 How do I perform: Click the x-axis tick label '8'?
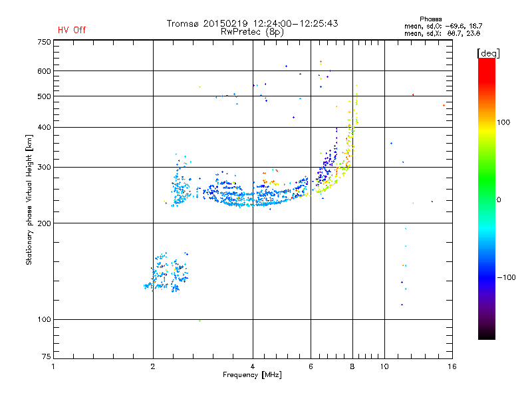point(352,366)
